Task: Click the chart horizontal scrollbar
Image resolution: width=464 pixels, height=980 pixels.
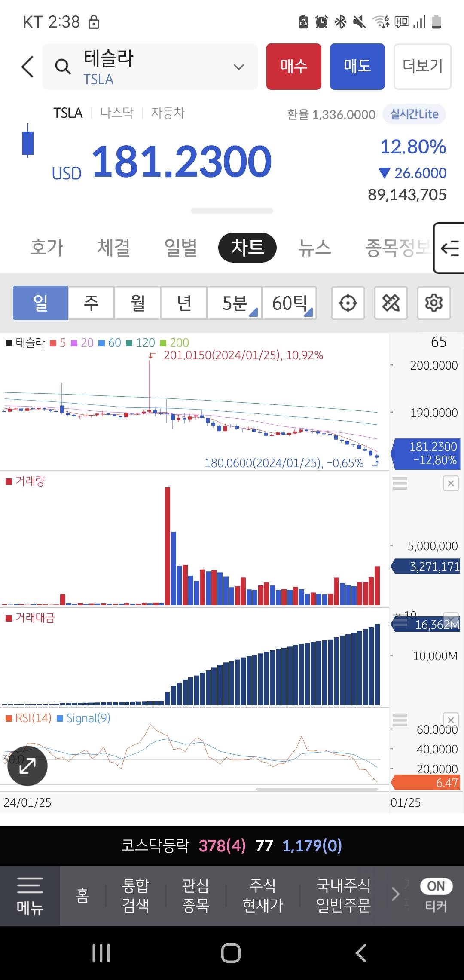Action: (x=317, y=789)
